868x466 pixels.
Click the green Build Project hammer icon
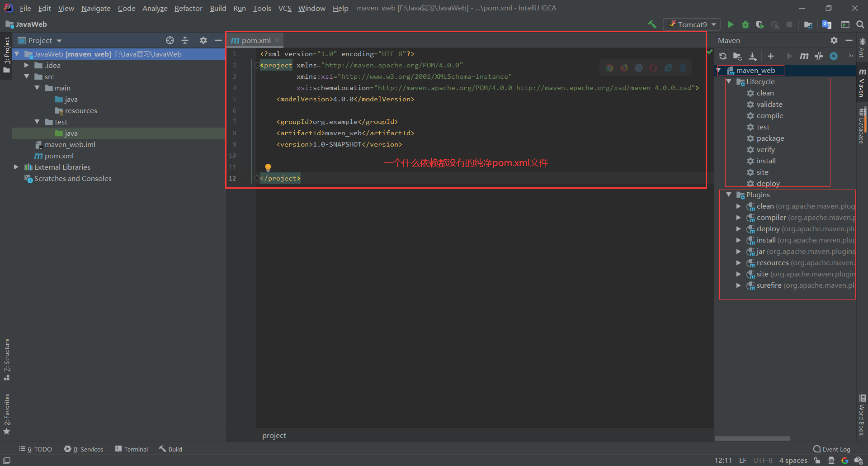click(x=652, y=24)
